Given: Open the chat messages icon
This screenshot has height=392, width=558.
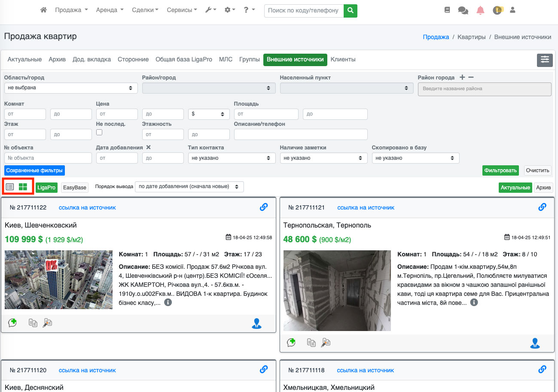Looking at the screenshot, I should click(x=463, y=10).
